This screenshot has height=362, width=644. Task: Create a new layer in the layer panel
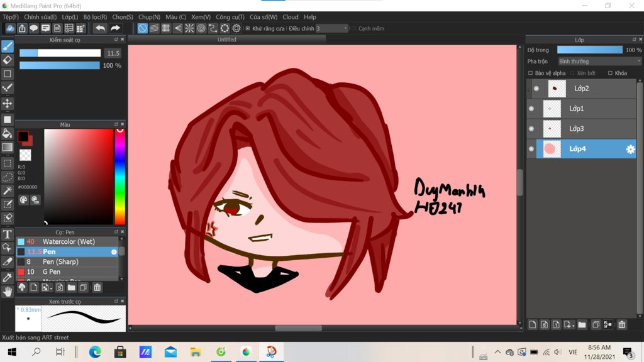pyautogui.click(x=533, y=325)
